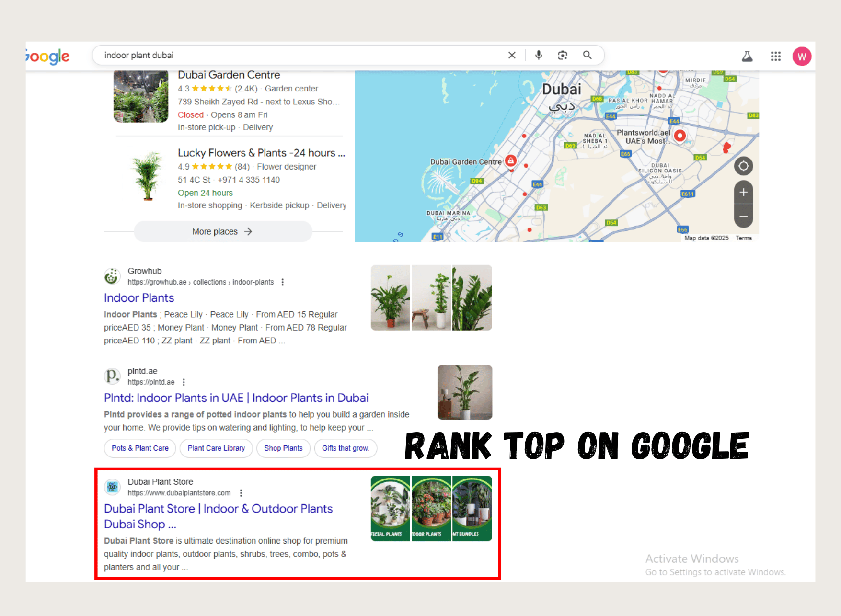Viewport: 841px width, 616px height.
Task: Zoom in on the map with the plus control
Action: click(743, 192)
